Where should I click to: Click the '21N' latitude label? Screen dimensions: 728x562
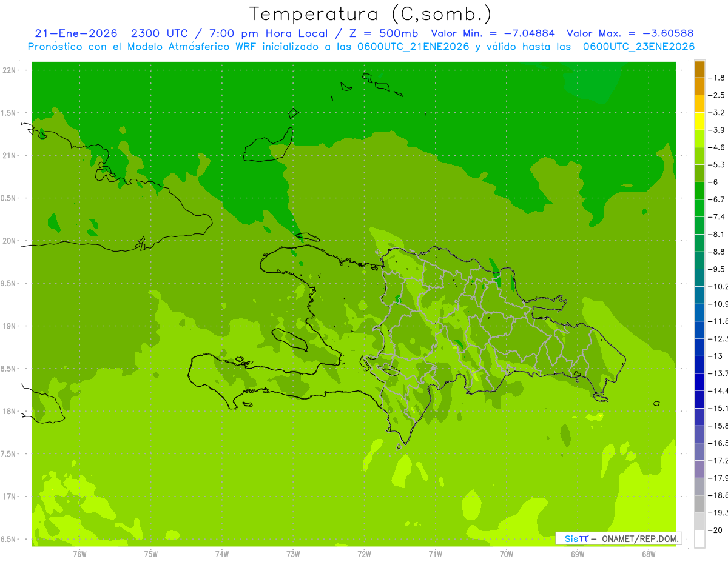[x=9, y=155]
